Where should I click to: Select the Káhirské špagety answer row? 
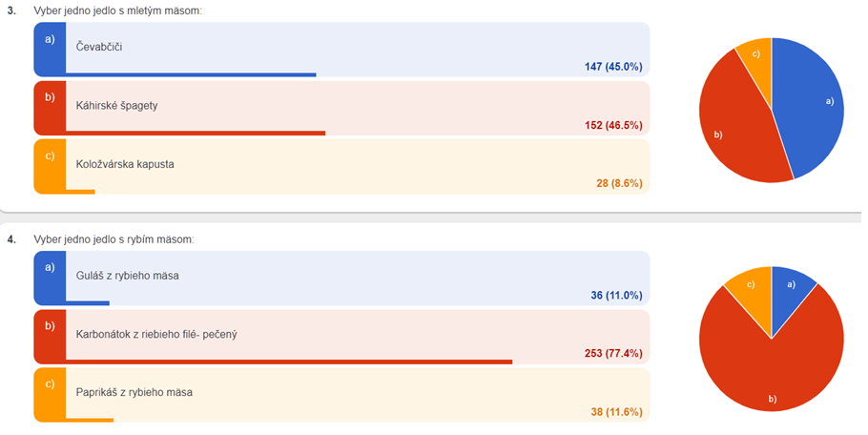tap(341, 109)
